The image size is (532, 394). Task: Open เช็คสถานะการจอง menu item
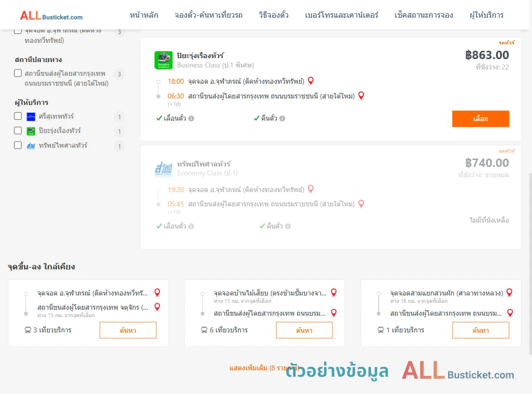point(424,15)
